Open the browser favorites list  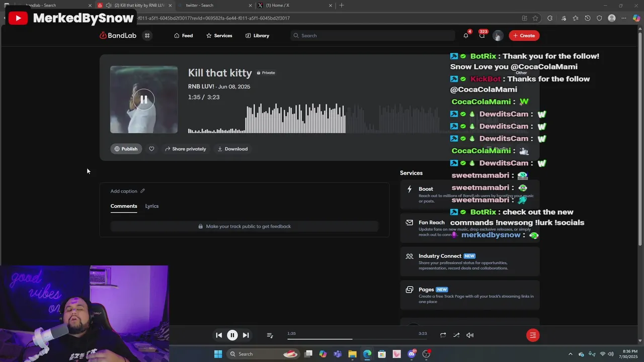click(x=576, y=18)
